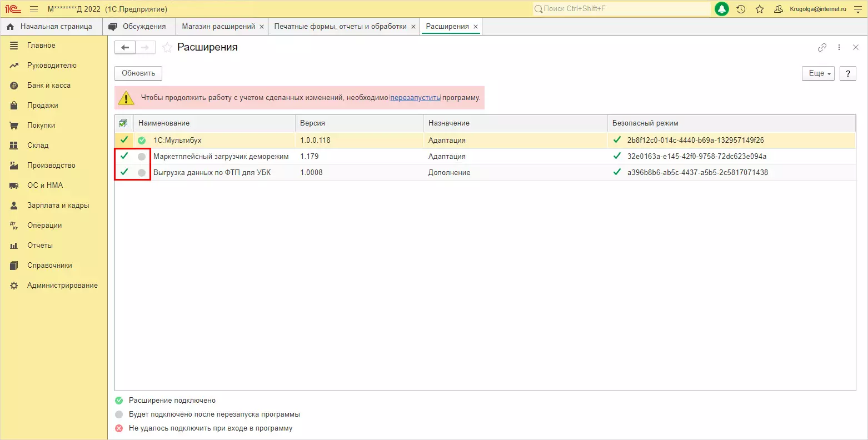Open notifications bell icon
The height and width of the screenshot is (440, 868).
(722, 9)
